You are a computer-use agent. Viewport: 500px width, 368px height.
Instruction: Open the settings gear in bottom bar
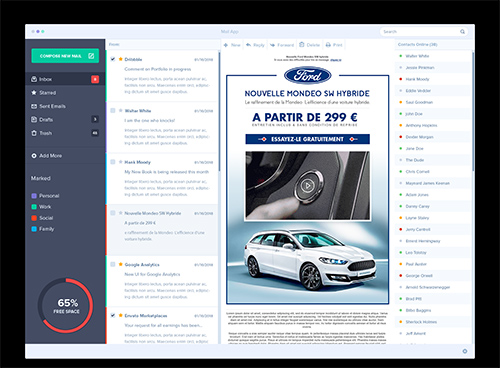[x=465, y=351]
